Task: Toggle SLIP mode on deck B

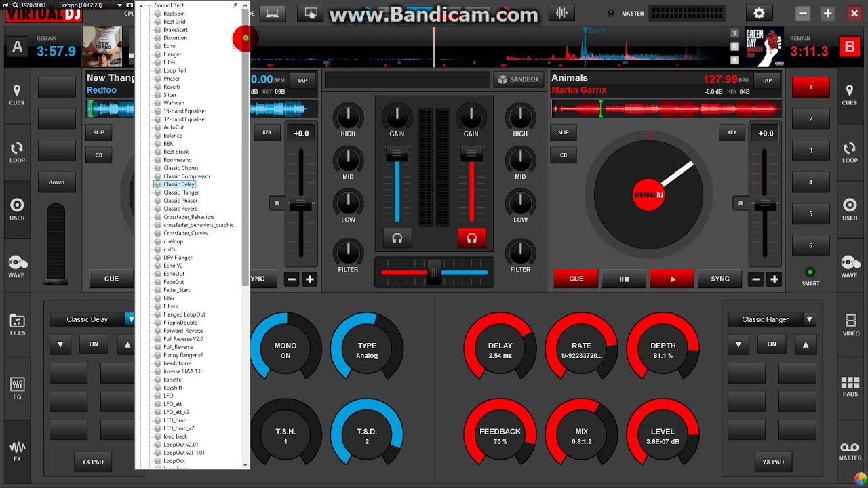Action: [x=564, y=132]
